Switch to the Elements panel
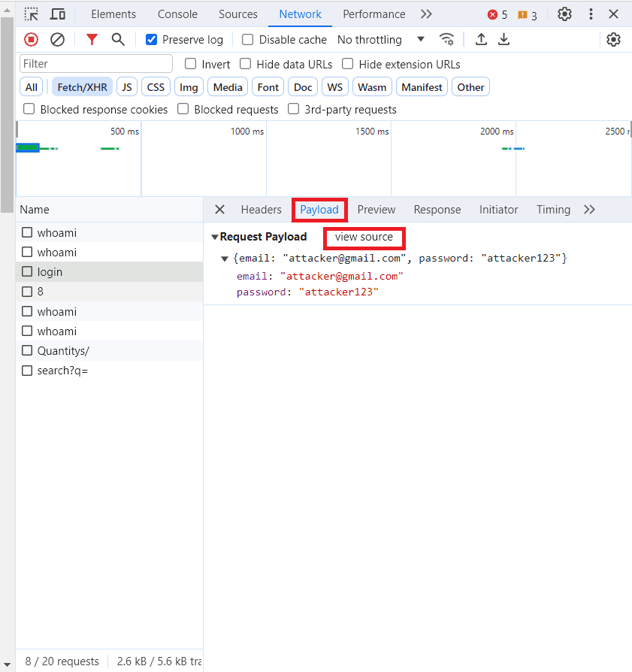This screenshot has width=632, height=672. (x=113, y=14)
